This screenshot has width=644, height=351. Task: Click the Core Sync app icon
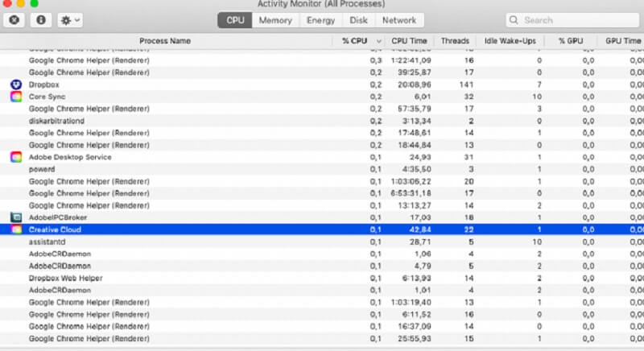[16, 97]
